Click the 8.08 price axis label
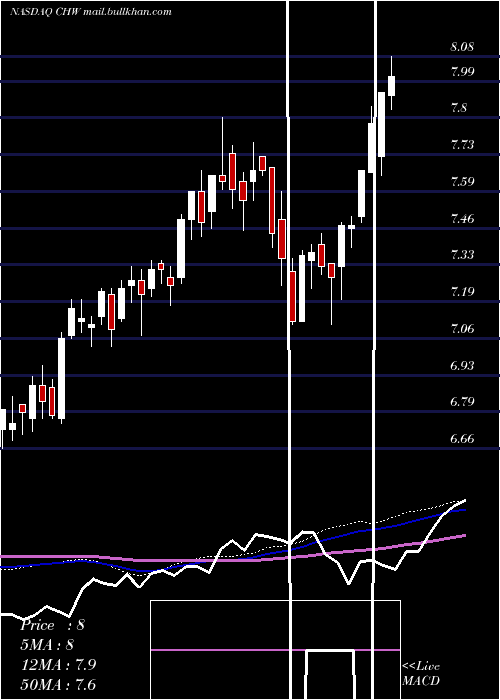The image size is (500, 700). (x=462, y=47)
